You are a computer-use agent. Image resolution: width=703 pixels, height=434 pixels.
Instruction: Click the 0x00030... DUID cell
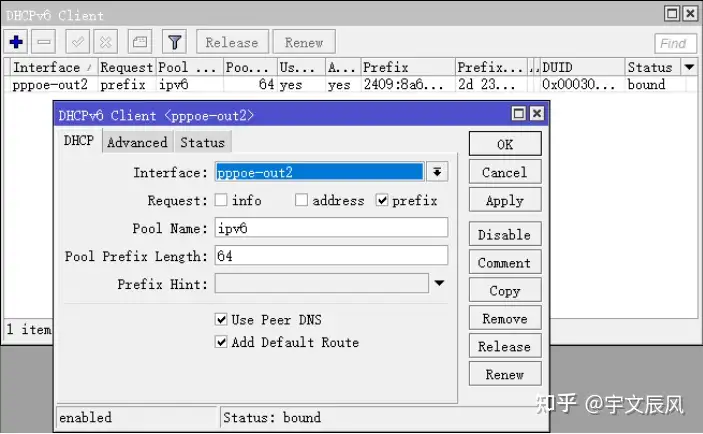(x=578, y=84)
